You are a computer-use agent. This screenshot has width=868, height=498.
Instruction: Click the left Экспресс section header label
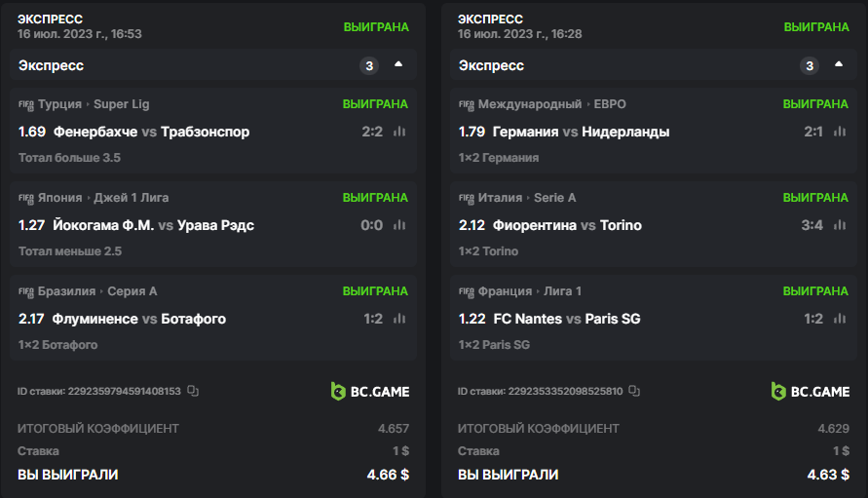51,65
